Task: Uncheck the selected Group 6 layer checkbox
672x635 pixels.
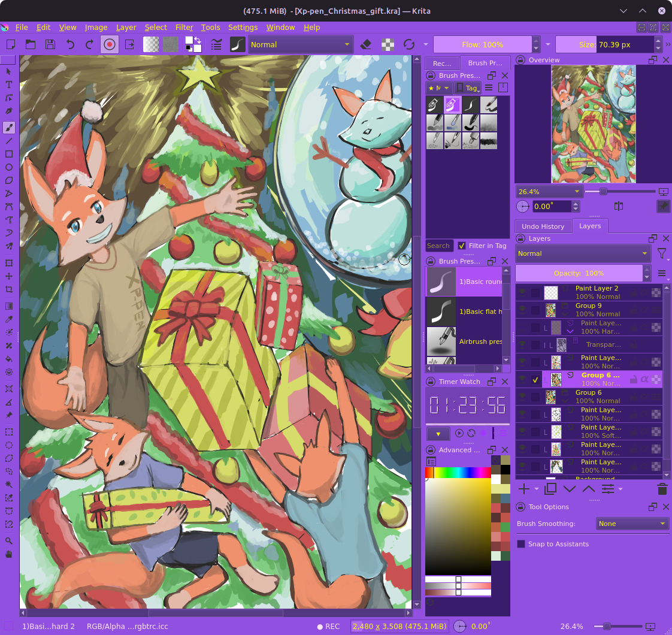Action: [x=535, y=379]
